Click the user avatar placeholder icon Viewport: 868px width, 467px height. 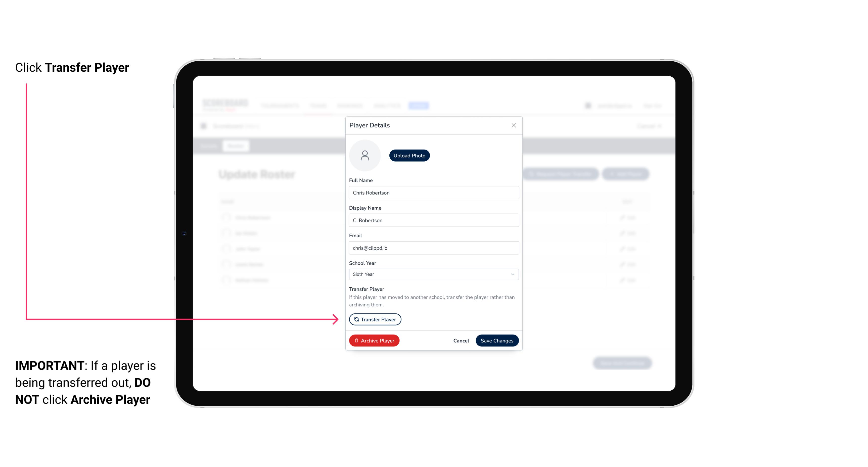pos(365,155)
